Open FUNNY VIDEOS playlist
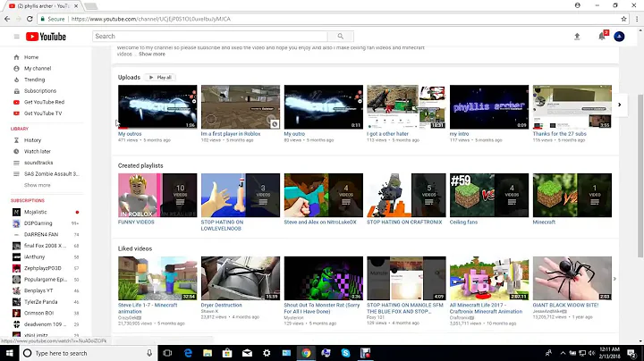Screen dimensions: 644x361 pos(157,195)
